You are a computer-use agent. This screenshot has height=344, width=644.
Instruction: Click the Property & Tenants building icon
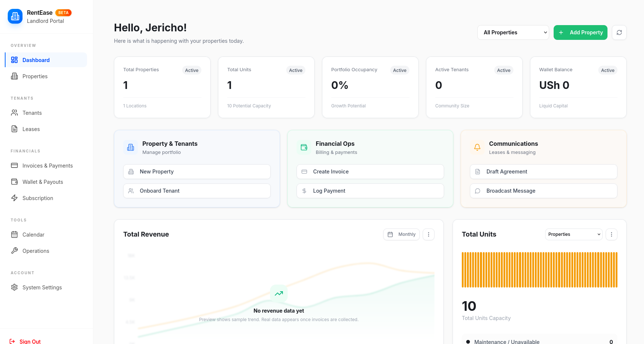pos(131,147)
